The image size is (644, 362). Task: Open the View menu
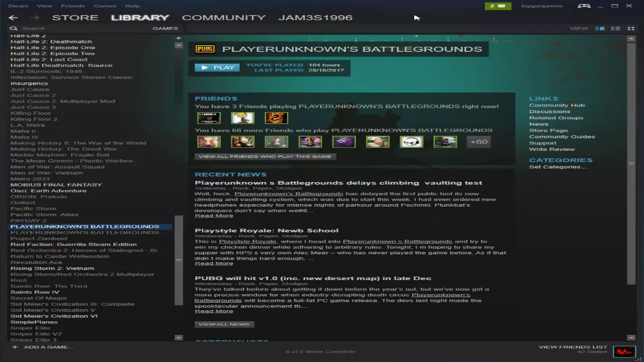tap(45, 6)
